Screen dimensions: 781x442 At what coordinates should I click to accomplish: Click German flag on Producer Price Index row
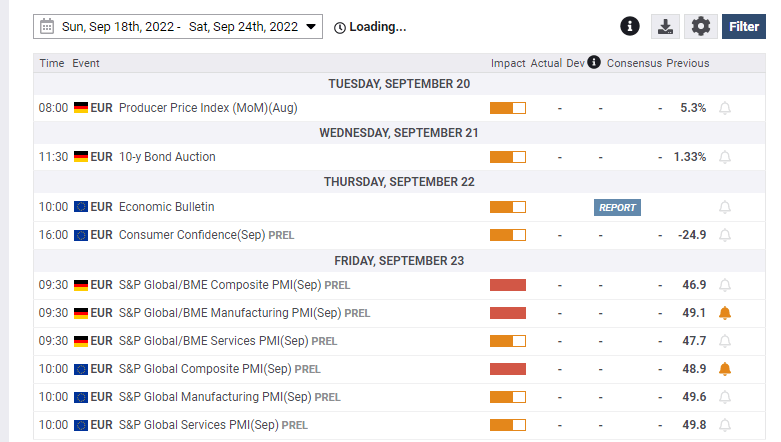[x=81, y=107]
